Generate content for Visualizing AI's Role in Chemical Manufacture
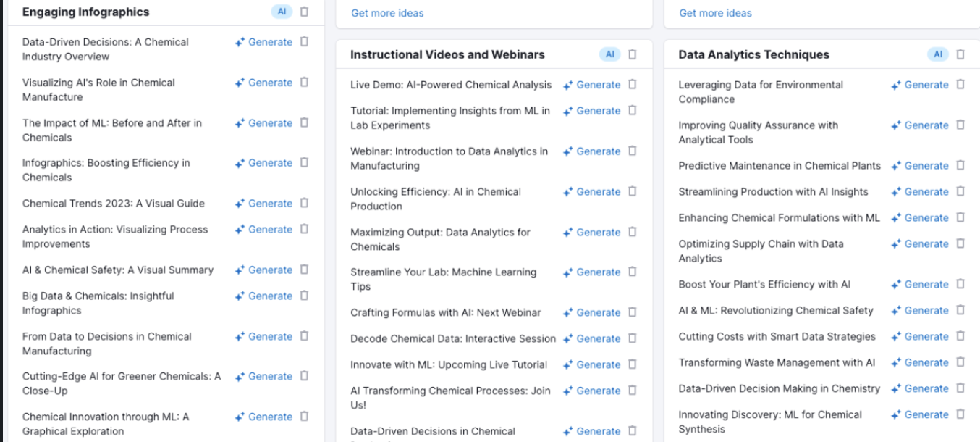 [x=263, y=83]
